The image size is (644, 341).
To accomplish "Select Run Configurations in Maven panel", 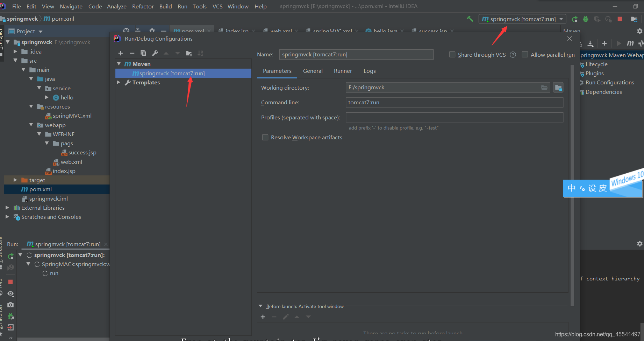I will tap(610, 82).
